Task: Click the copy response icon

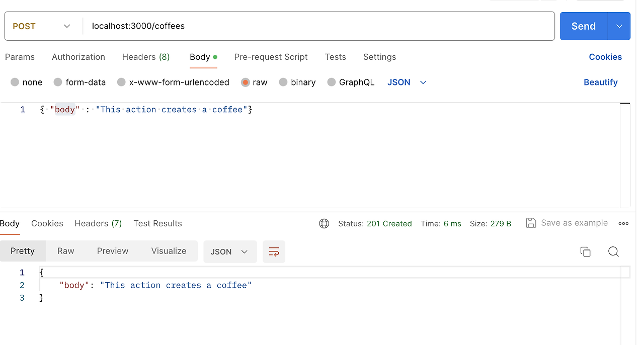Action: (x=585, y=251)
